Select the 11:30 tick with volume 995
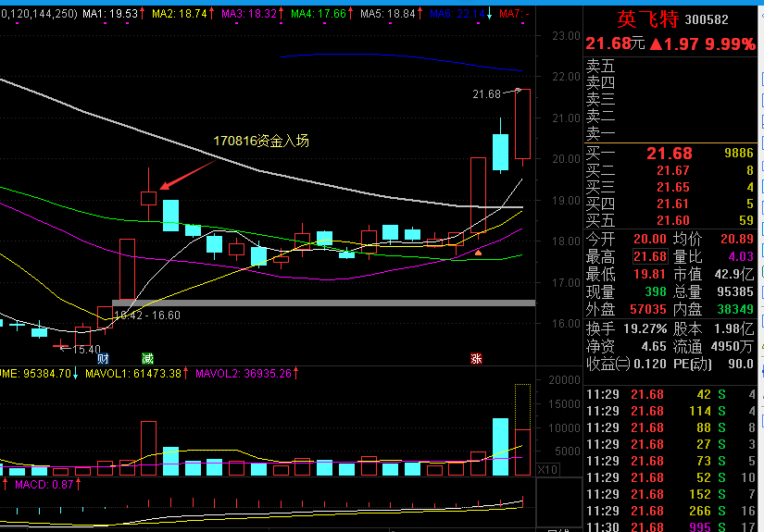This screenshot has height=532, width=764. [670, 526]
